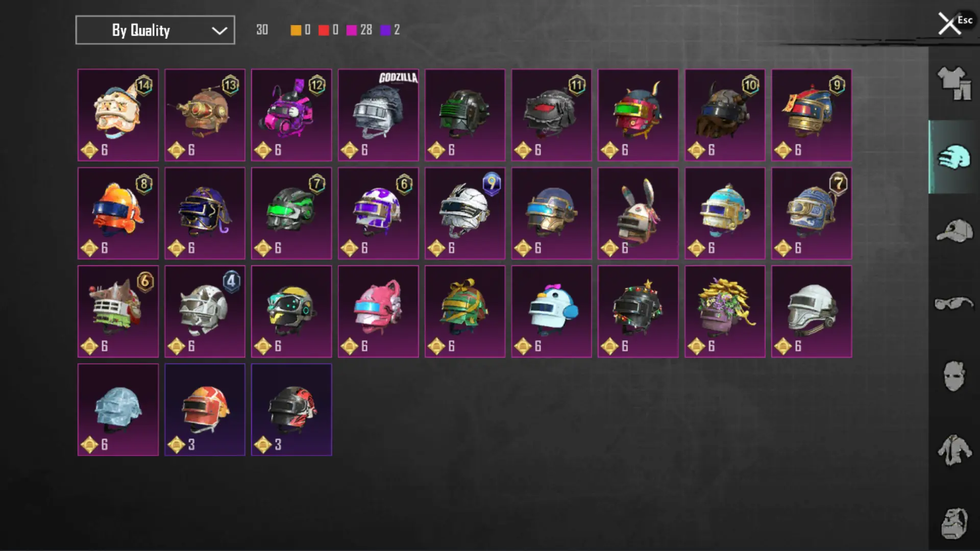Select the level 14 clown helmet
980x551 pixels.
[118, 115]
